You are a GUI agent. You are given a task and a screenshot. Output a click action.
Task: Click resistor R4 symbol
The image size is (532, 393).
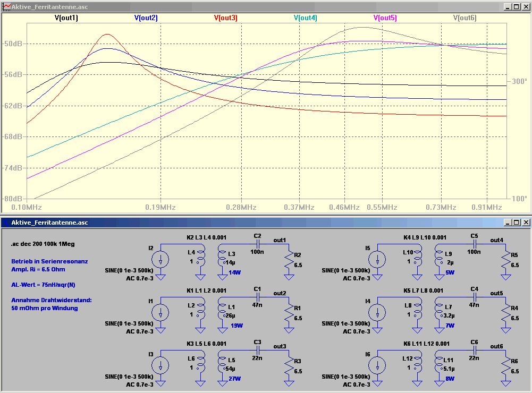pos(506,313)
